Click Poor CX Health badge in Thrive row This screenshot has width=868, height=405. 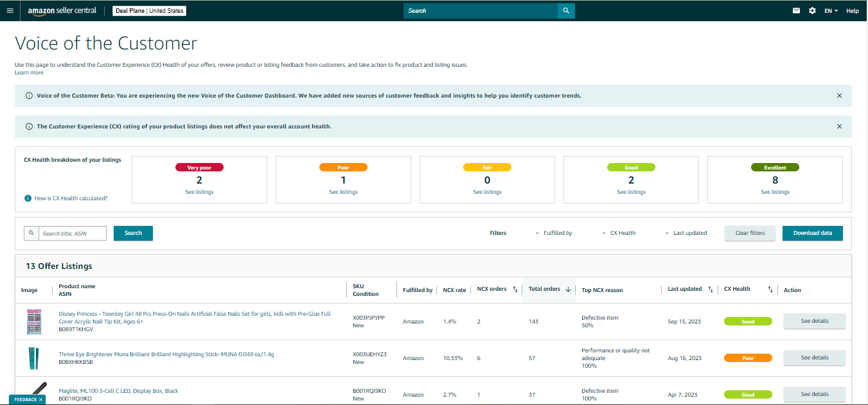pos(748,358)
